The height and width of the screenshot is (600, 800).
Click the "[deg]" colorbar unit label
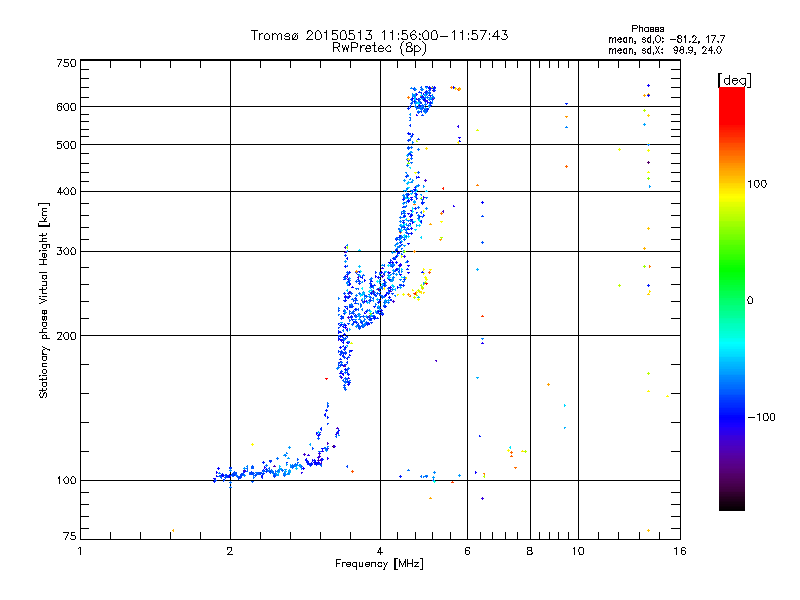pos(734,80)
